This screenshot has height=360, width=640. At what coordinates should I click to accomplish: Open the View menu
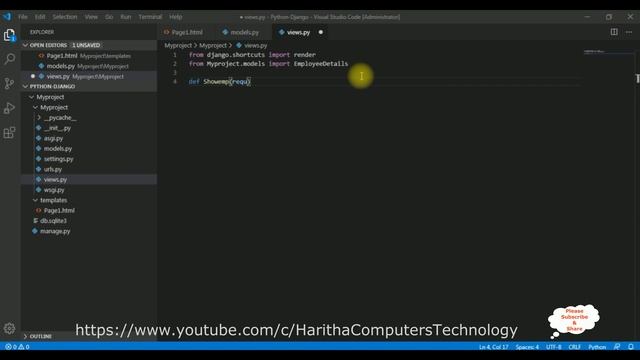(x=91, y=17)
